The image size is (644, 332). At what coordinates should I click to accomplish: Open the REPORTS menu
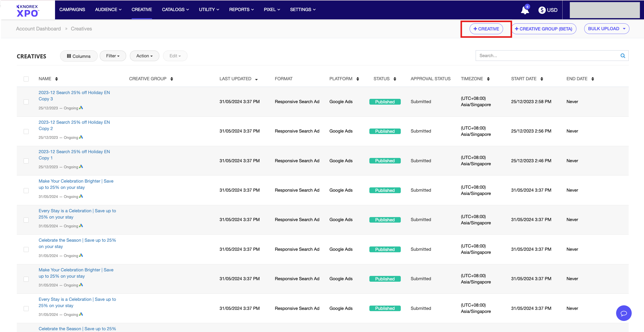click(241, 10)
